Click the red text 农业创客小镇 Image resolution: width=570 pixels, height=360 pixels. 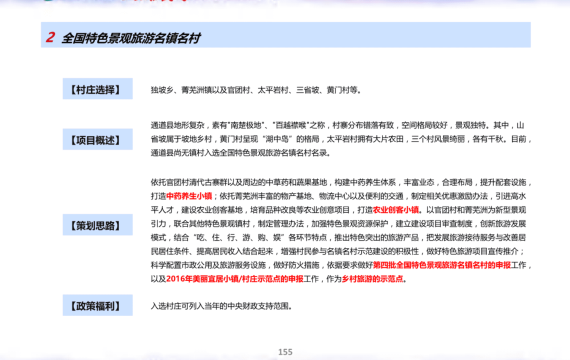click(x=396, y=210)
